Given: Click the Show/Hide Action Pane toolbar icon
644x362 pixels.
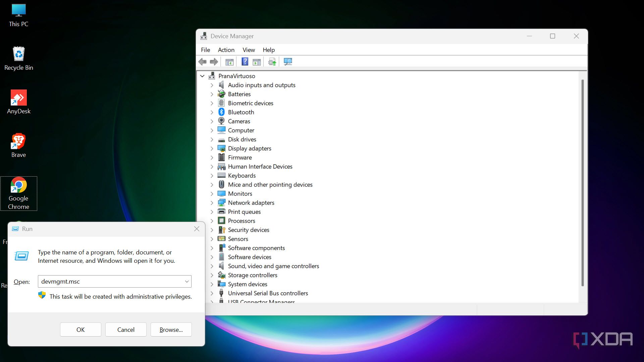Looking at the screenshot, I should pyautogui.click(x=257, y=62).
